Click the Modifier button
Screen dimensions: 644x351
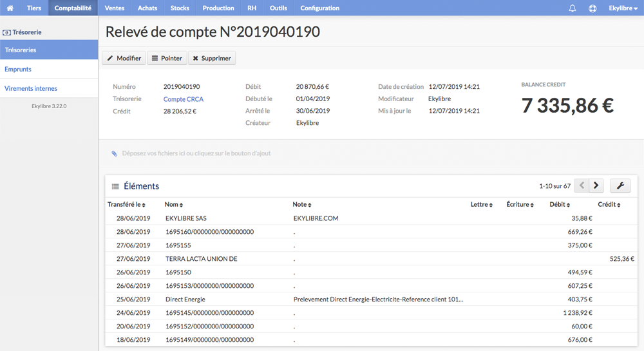(x=124, y=59)
